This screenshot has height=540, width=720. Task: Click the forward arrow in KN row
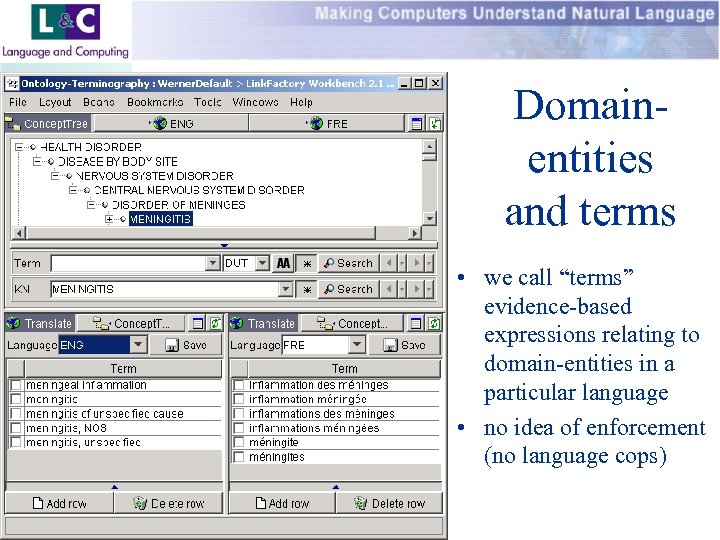[x=416, y=289]
